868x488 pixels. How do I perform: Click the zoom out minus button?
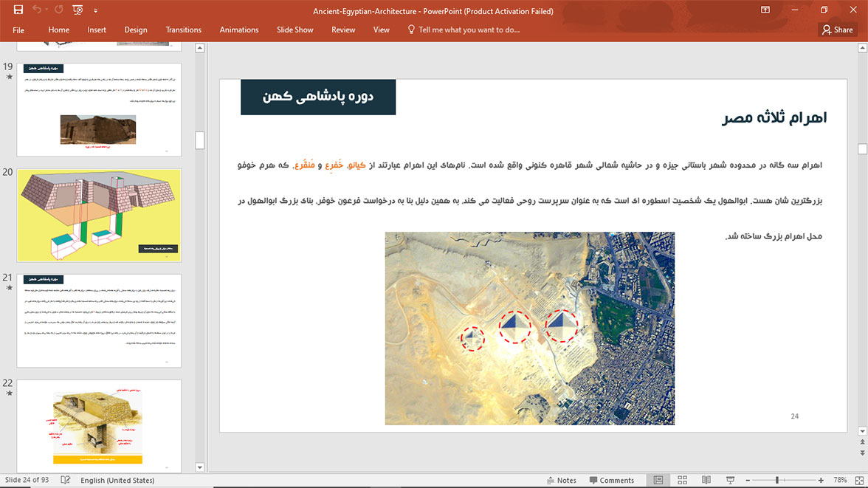coord(748,480)
